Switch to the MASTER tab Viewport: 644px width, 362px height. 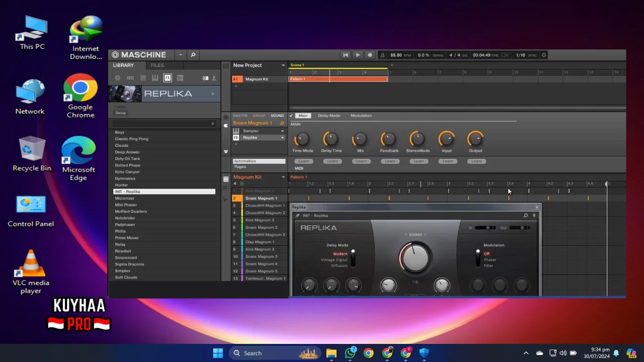pyautogui.click(x=240, y=116)
